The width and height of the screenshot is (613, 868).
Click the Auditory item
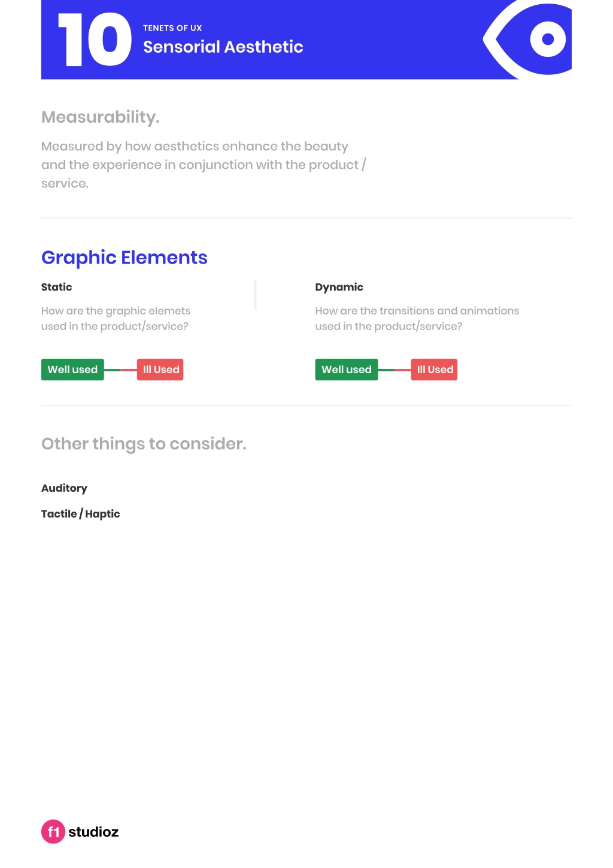coord(64,488)
